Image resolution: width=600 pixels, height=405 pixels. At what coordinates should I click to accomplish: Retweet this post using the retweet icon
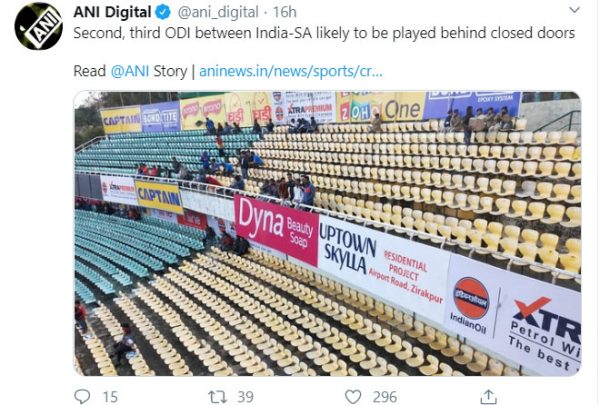pos(217,397)
